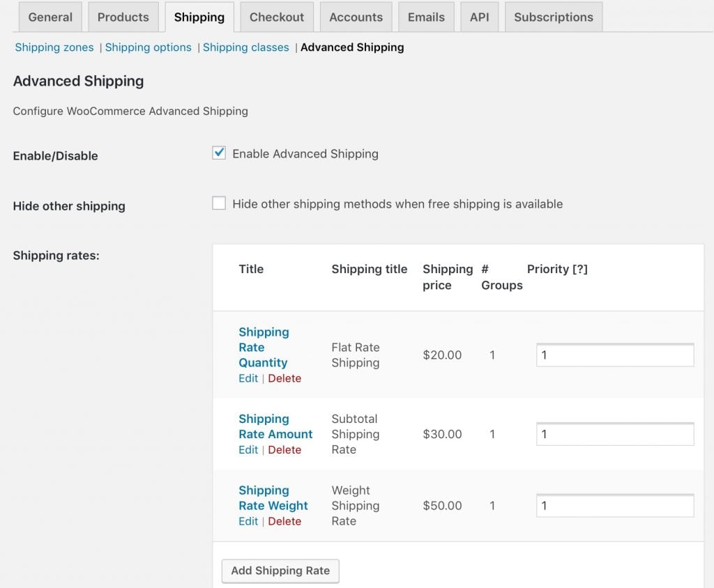Open the Checkout tab
The width and height of the screenshot is (714, 588).
coord(277,17)
